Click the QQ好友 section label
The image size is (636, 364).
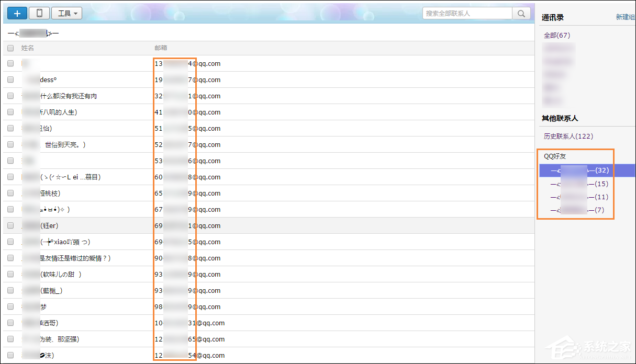555,156
